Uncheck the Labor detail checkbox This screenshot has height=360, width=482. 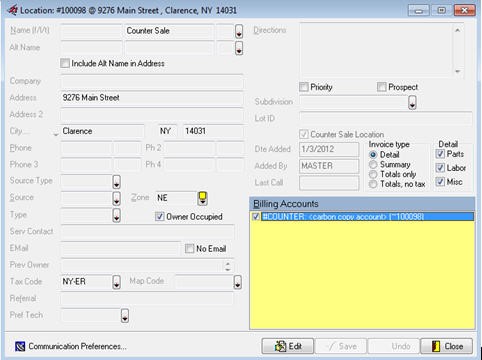pyautogui.click(x=440, y=168)
